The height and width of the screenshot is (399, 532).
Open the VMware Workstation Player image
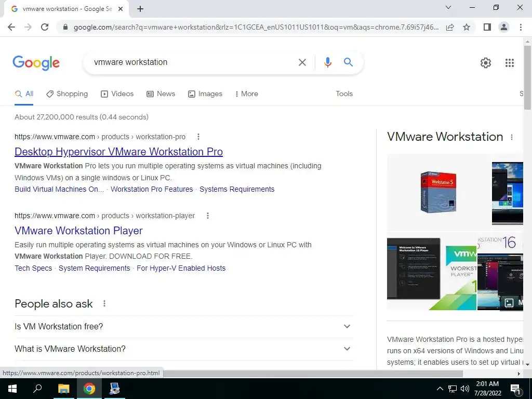coord(432,271)
